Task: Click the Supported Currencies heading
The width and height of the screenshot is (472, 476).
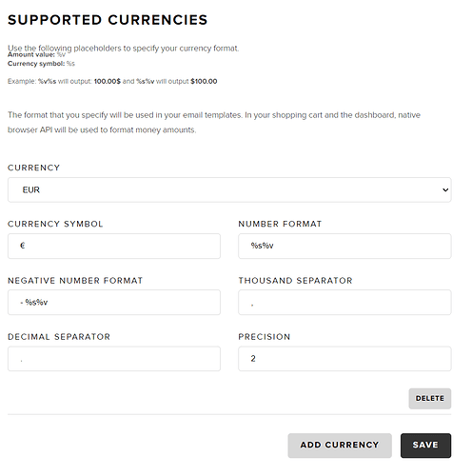Action: 108,20
